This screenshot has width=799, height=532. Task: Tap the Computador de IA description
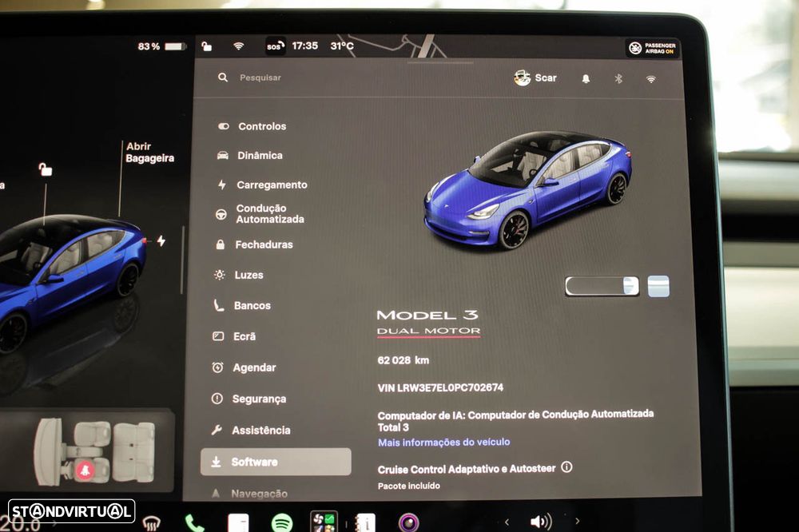515,421
